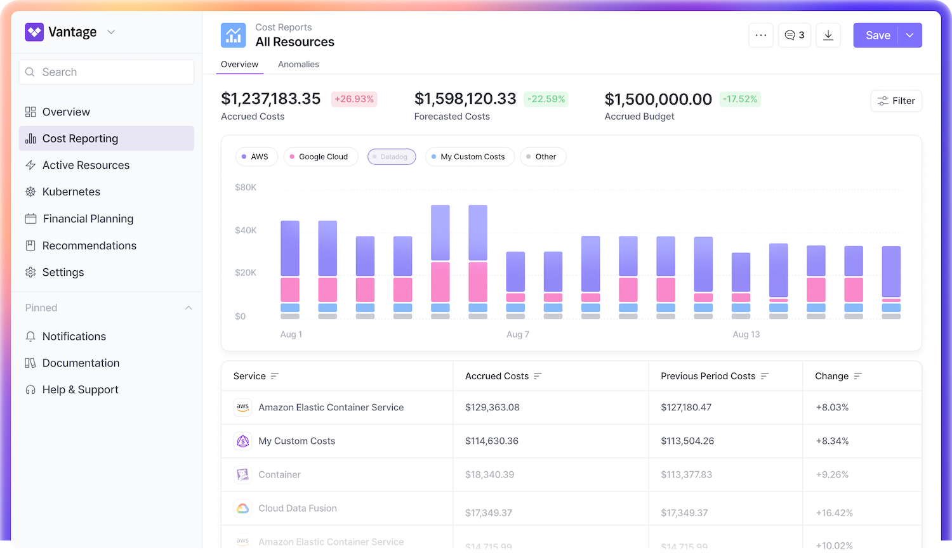Screen dimensions: 952x560
Task: Click the Search input field
Action: 107,72
